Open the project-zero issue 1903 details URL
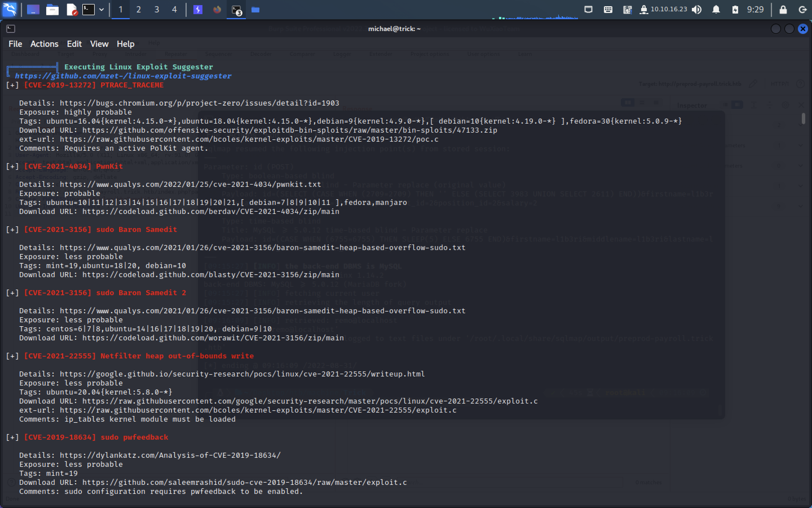Viewport: 812px width, 508px height. pos(200,103)
